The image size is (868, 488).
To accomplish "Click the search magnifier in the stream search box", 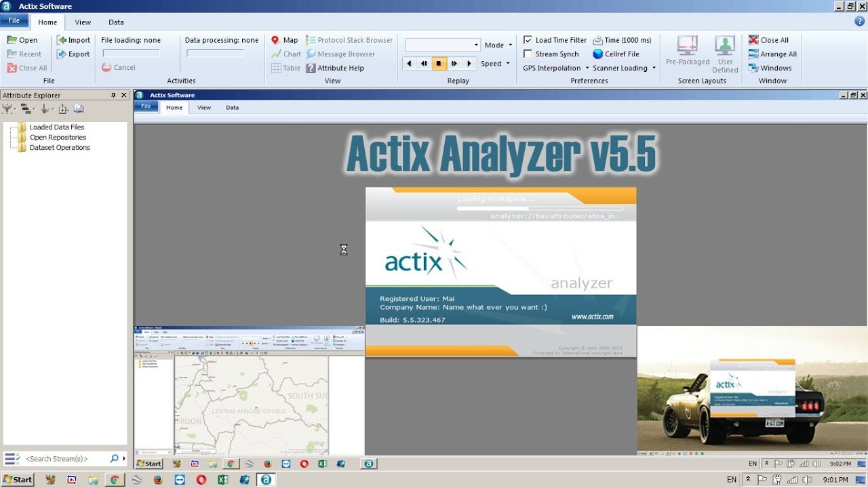I will [114, 459].
